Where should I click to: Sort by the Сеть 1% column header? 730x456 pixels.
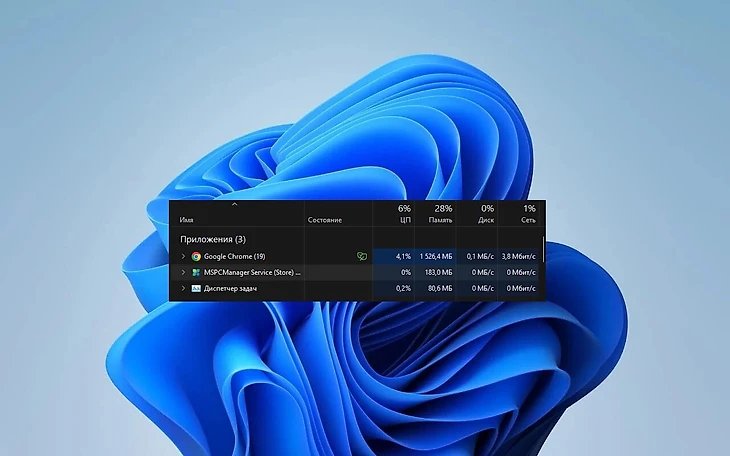pyautogui.click(x=518, y=214)
